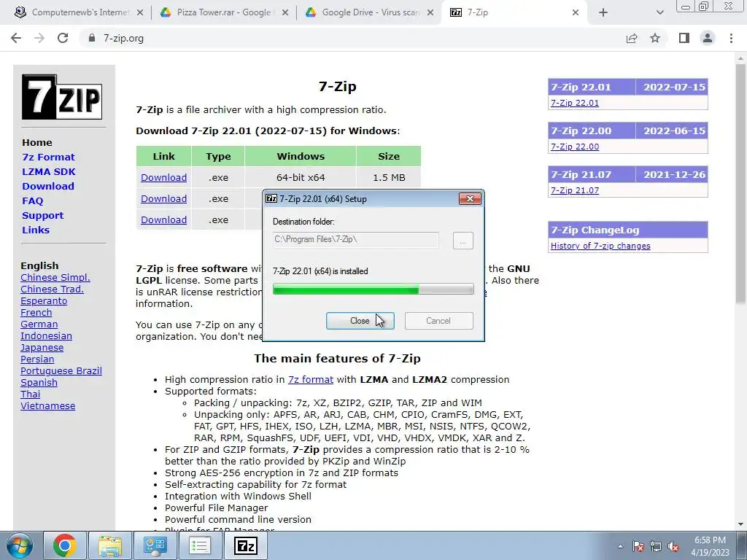Open the Home sidebar item
Viewport: 747px width, 560px height.
click(x=37, y=142)
